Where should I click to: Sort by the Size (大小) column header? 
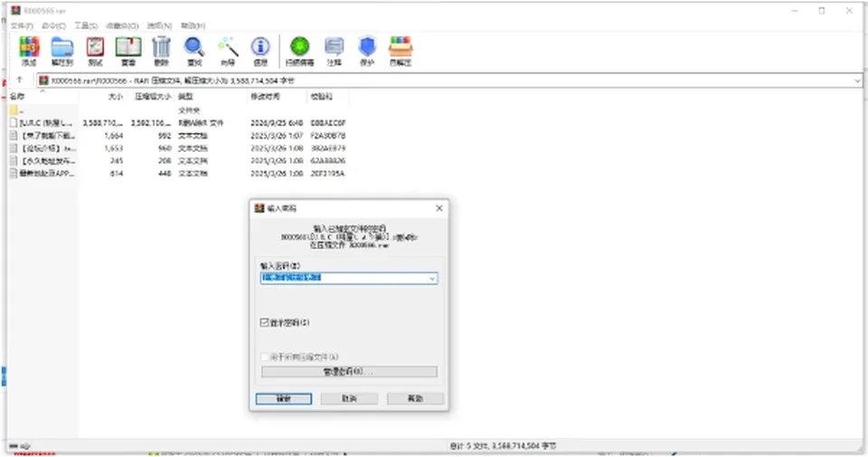point(103,97)
